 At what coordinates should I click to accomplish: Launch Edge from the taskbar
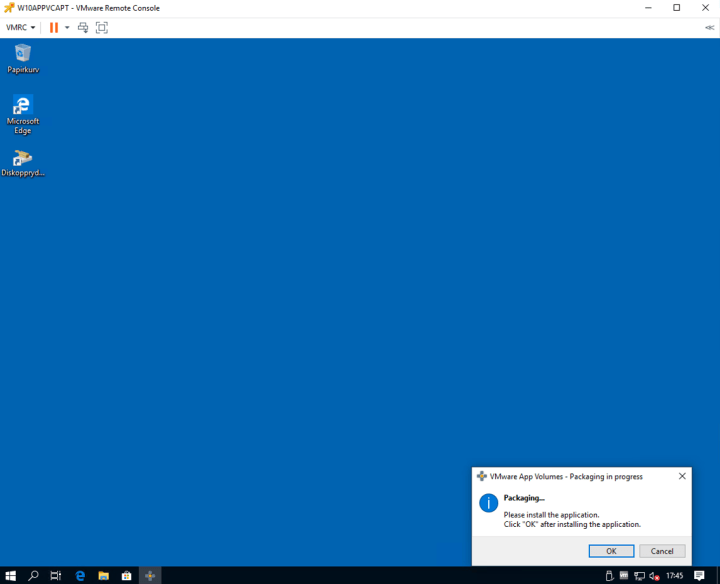(80, 576)
